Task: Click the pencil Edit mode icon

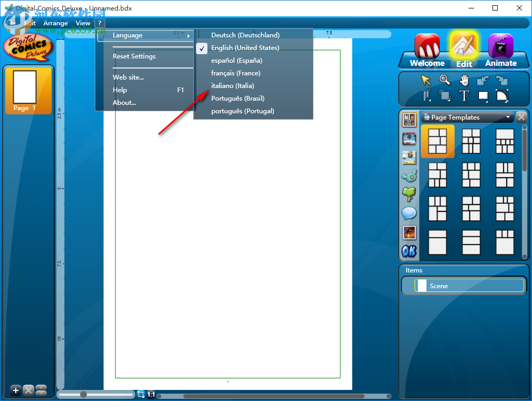Action: click(464, 45)
